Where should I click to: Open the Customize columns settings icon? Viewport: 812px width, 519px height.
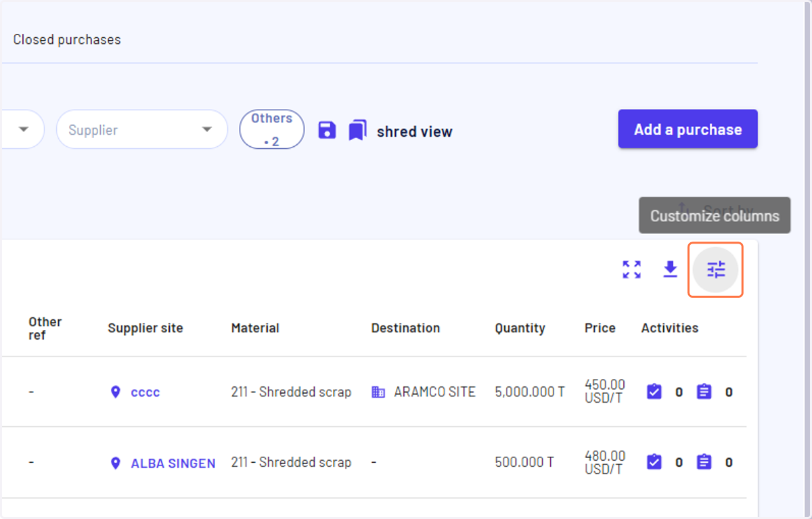716,270
